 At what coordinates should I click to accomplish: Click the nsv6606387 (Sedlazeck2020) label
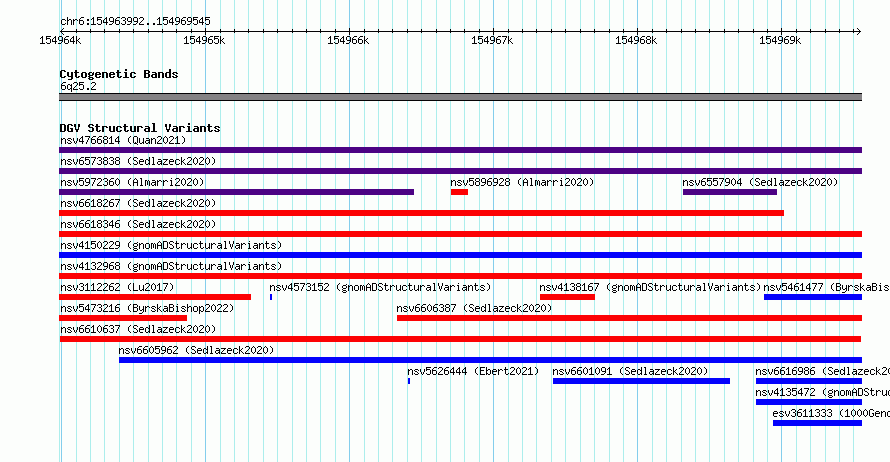[474, 308]
